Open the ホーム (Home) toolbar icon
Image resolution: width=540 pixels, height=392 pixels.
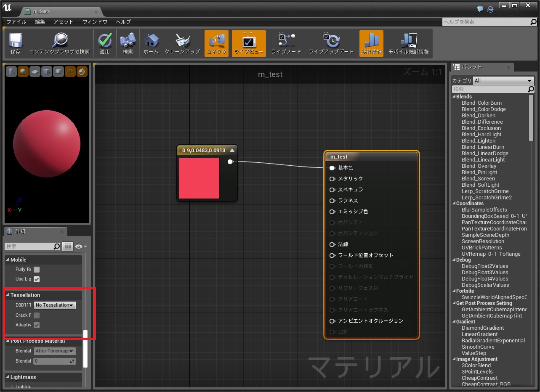pyautogui.click(x=151, y=42)
